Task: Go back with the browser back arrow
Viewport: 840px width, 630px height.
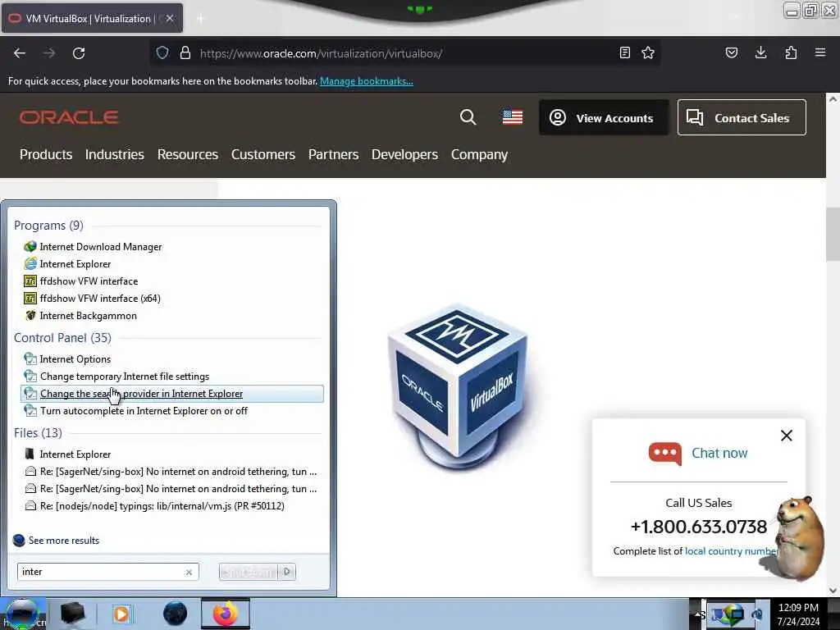Action: [x=20, y=53]
